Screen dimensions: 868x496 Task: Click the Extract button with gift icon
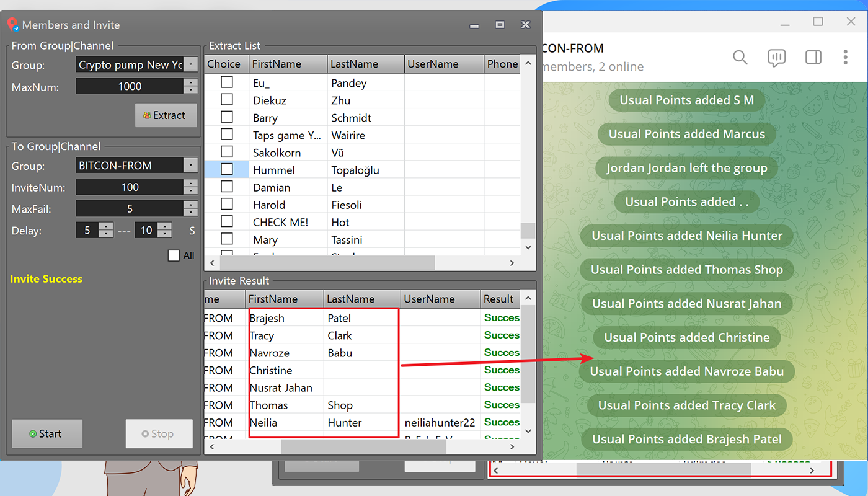(x=166, y=115)
